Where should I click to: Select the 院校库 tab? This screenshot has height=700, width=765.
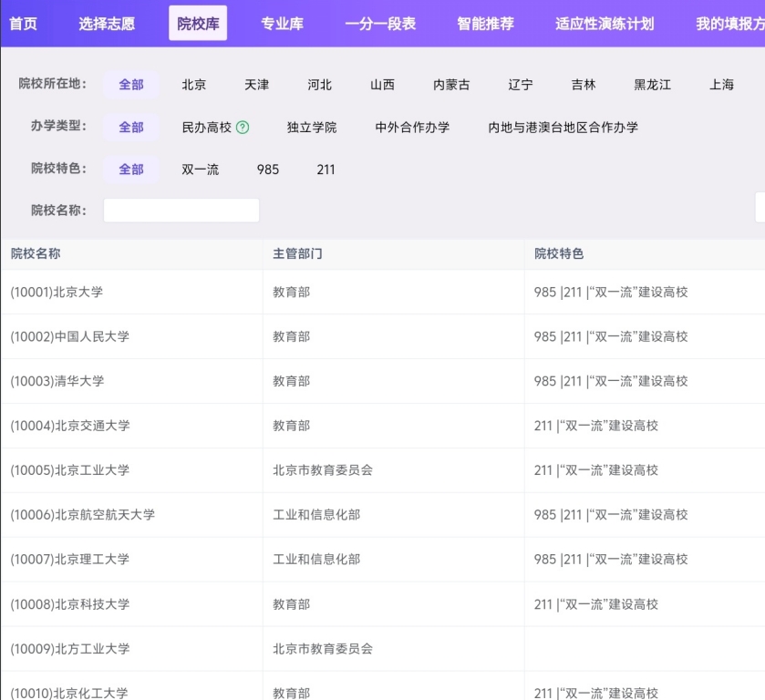(x=197, y=25)
